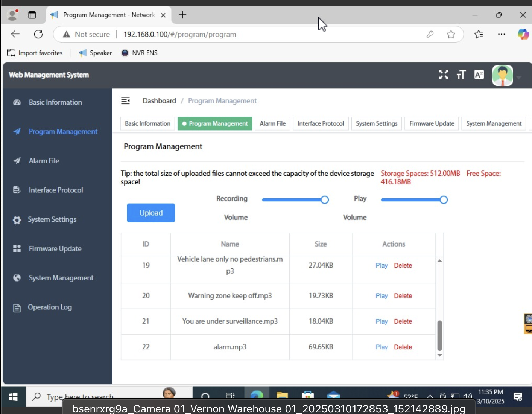Open Basic Information in the sidebar
Image resolution: width=532 pixels, height=414 pixels.
tap(55, 102)
